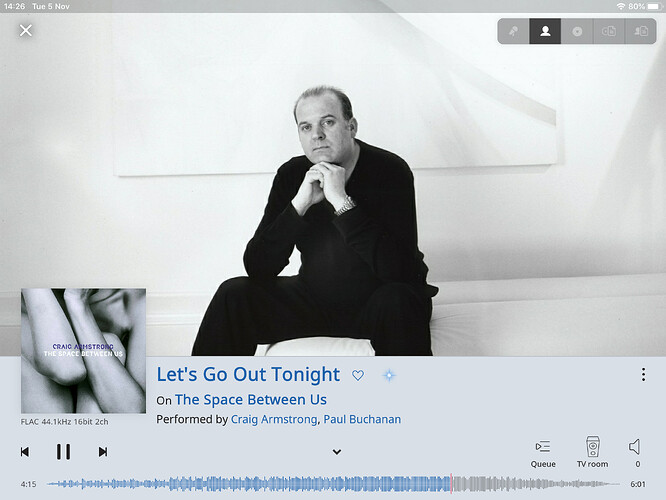This screenshot has height=500, width=666.
Task: Close the Now Playing screen
Action: [26, 30]
